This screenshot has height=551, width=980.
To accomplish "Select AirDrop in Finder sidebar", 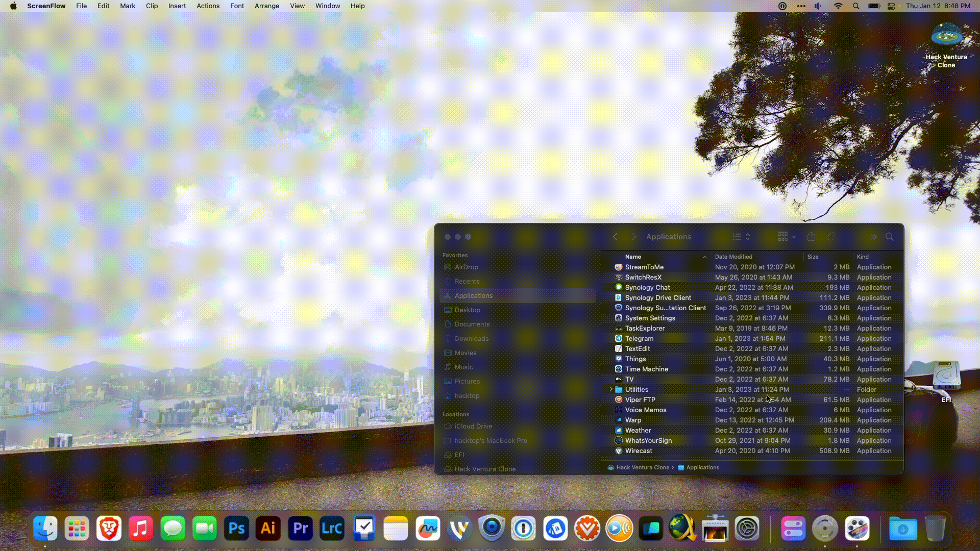I will pyautogui.click(x=518, y=267).
